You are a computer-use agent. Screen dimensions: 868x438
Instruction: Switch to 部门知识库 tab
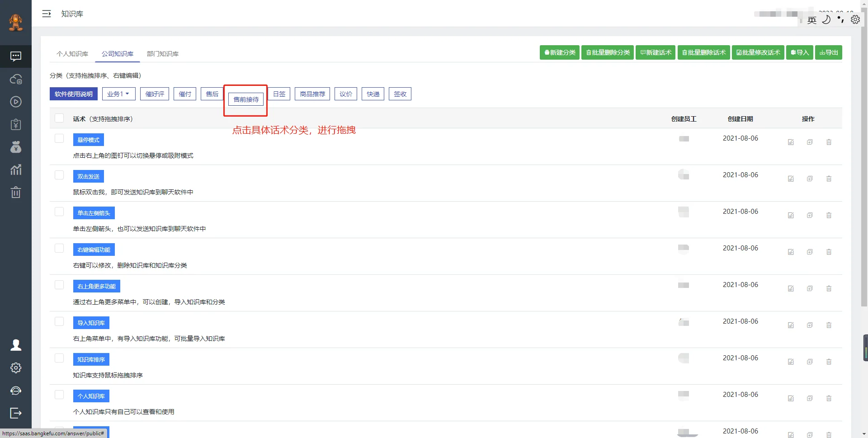point(163,54)
